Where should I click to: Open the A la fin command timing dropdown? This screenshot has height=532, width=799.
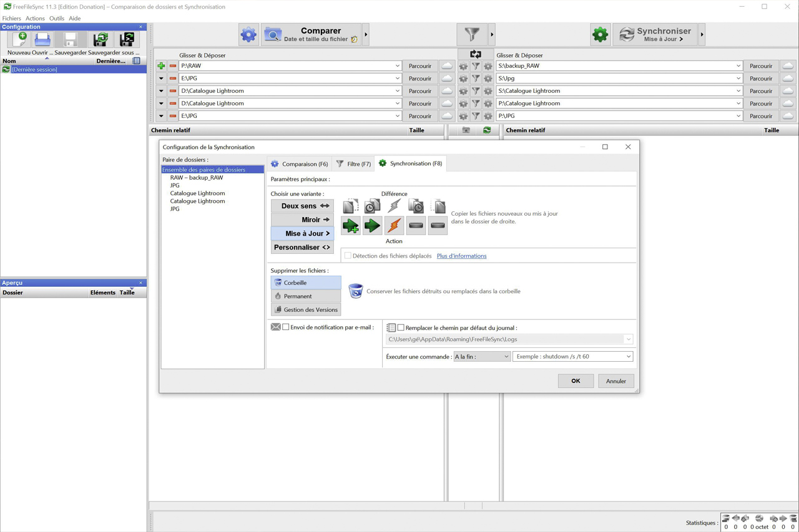(x=482, y=357)
